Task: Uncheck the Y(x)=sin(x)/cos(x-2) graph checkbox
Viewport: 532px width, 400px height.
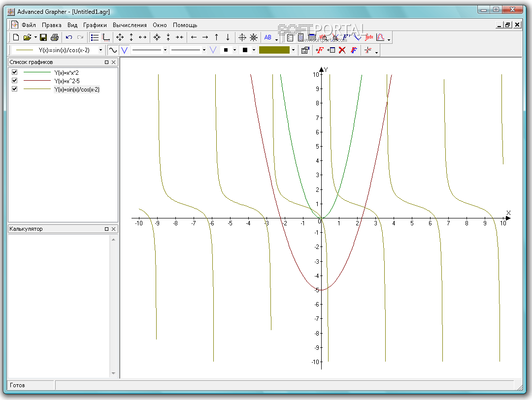Action: [14, 89]
